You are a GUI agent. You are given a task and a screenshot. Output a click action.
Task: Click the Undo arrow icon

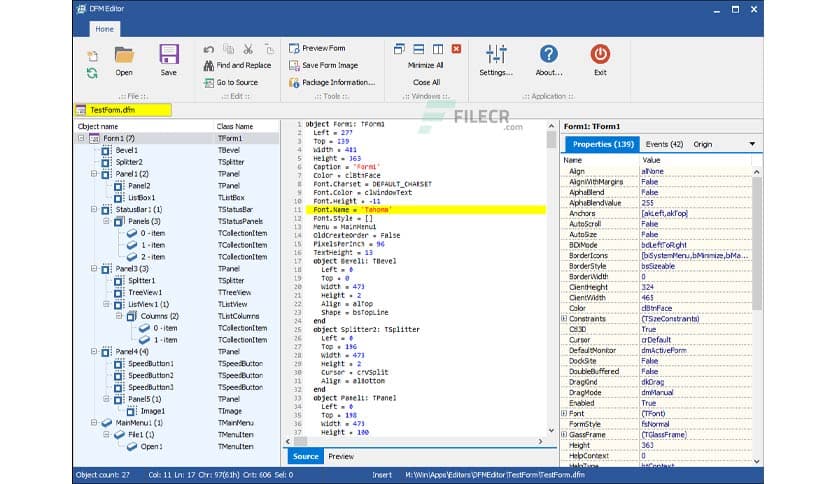point(208,49)
